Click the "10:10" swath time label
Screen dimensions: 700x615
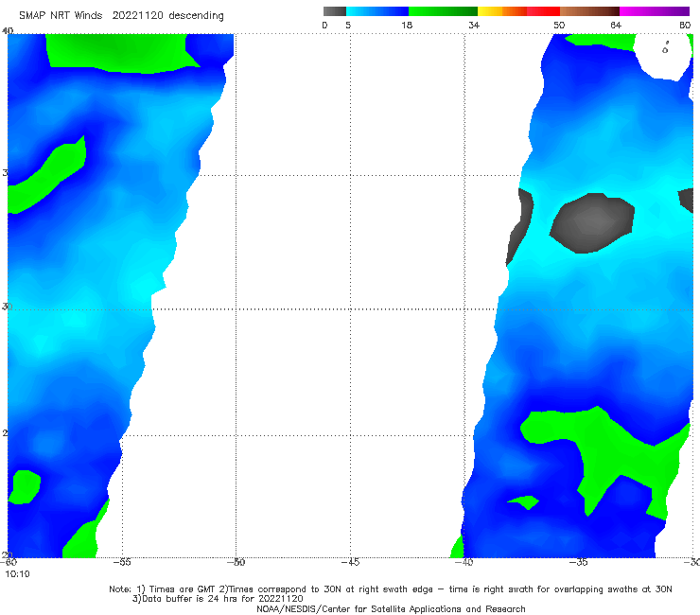17,574
